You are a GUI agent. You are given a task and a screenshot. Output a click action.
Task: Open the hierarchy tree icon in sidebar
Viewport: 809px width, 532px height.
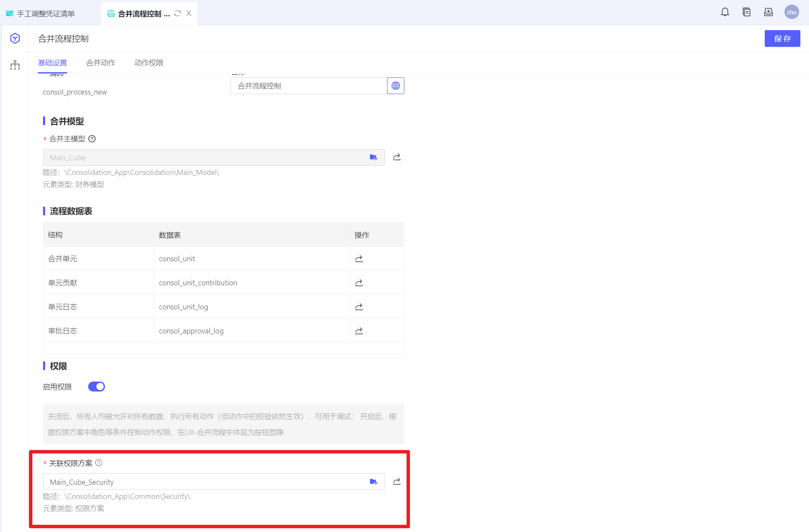(x=15, y=65)
